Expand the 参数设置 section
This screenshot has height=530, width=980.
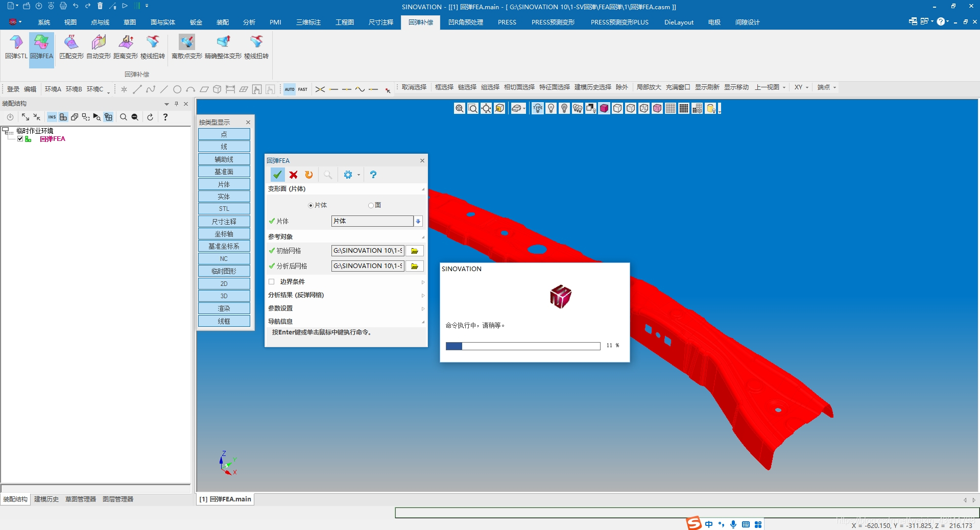(423, 308)
